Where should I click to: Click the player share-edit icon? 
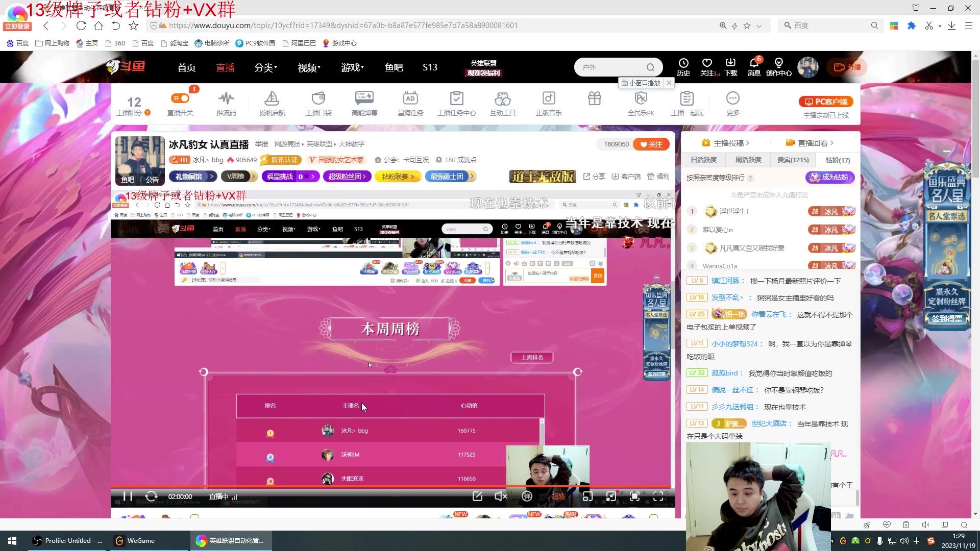click(x=477, y=496)
